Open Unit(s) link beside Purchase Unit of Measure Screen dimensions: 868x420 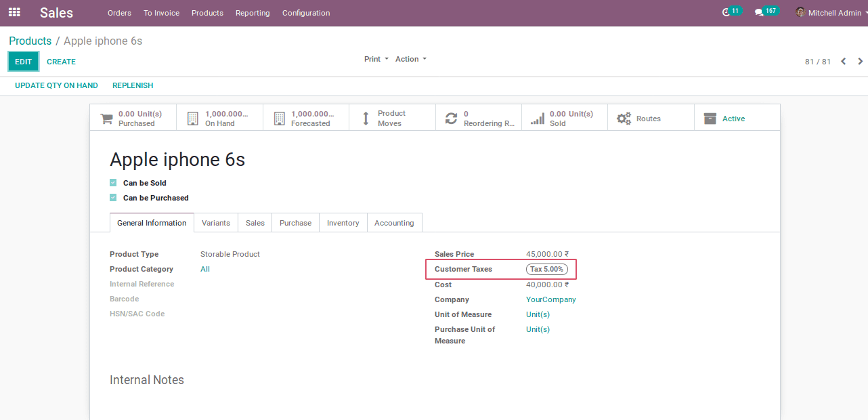538,329
